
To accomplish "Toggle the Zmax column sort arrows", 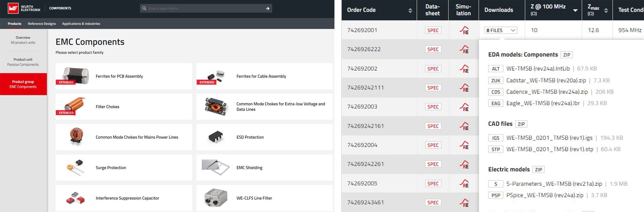I will point(606,11).
